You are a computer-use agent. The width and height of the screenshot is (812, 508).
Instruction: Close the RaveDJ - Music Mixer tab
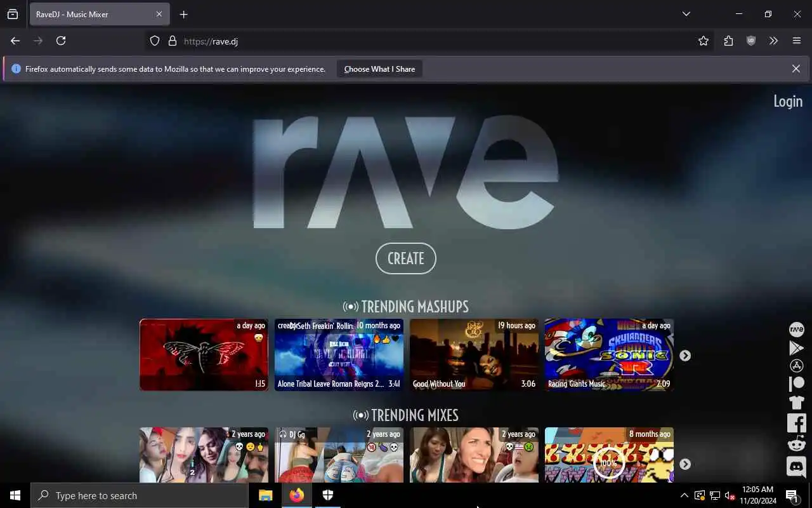(x=159, y=14)
